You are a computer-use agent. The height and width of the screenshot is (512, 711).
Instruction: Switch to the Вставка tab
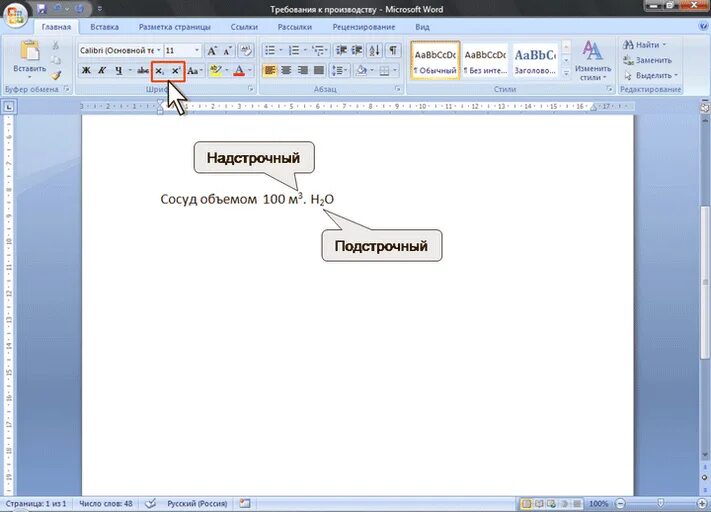(x=104, y=27)
